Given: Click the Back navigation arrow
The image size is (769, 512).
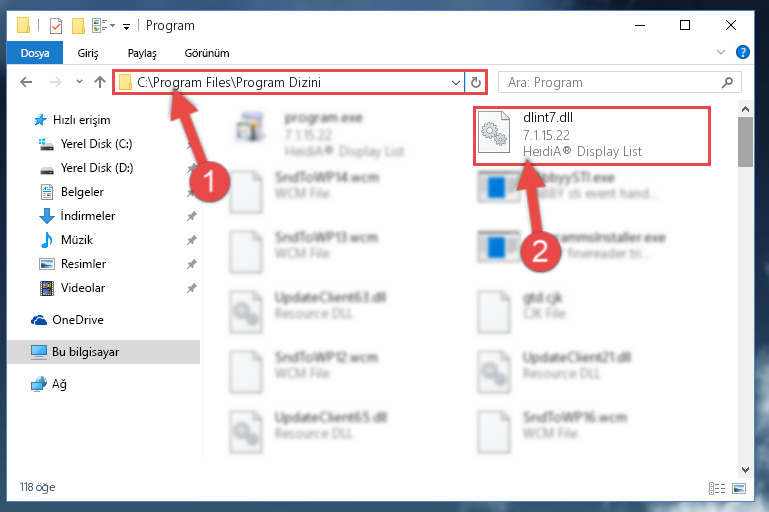Looking at the screenshot, I should 26,82.
